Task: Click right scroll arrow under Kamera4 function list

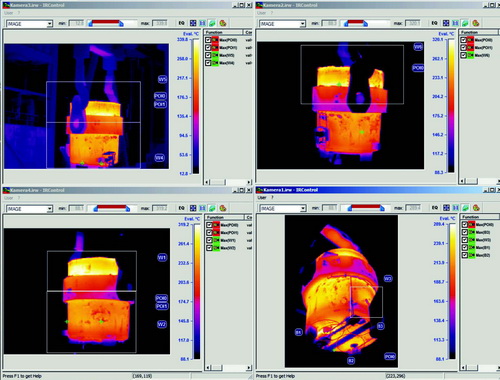Action: (x=249, y=367)
